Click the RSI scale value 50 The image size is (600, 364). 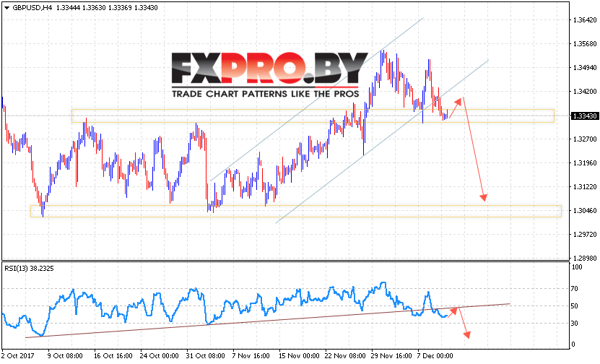pyautogui.click(x=575, y=306)
